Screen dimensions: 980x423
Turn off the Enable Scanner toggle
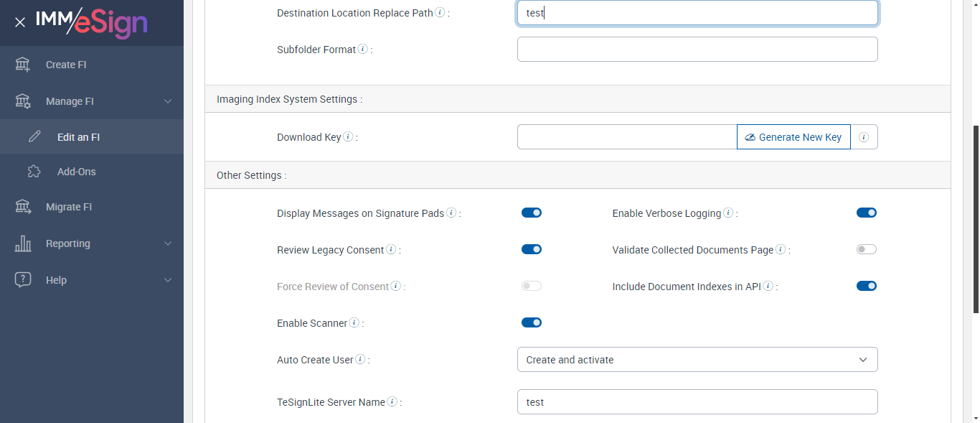click(x=532, y=322)
